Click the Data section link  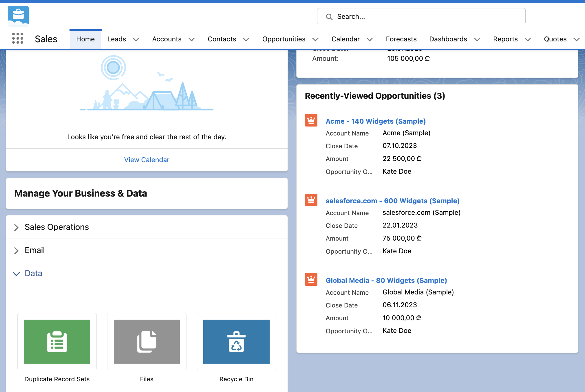pos(34,273)
